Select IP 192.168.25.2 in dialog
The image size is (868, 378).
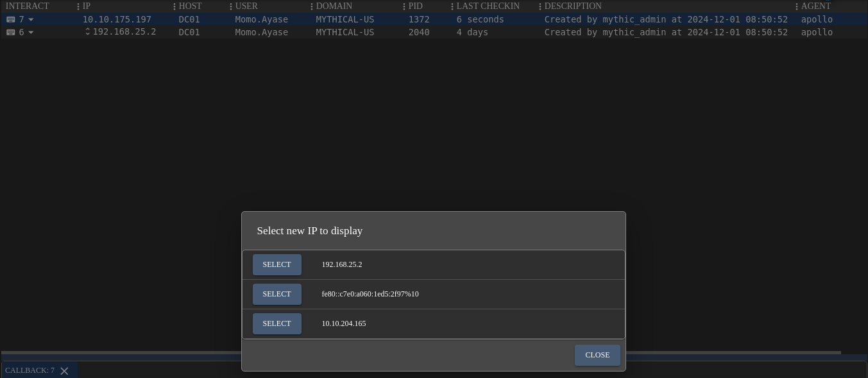click(277, 264)
